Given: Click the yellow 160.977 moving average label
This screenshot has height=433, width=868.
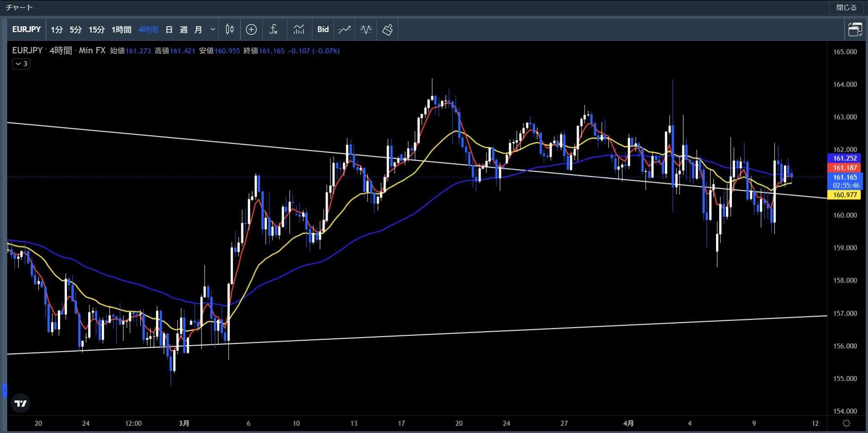Looking at the screenshot, I should click(844, 195).
